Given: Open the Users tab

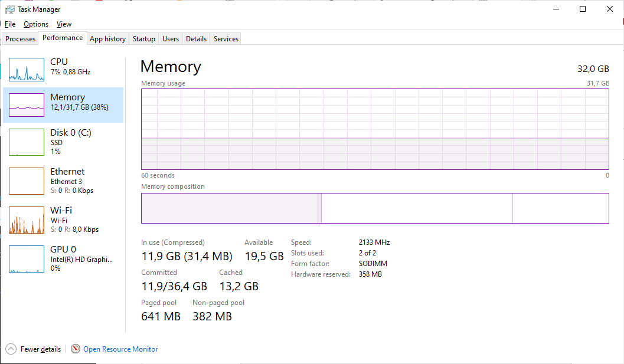Looking at the screenshot, I should 171,39.
